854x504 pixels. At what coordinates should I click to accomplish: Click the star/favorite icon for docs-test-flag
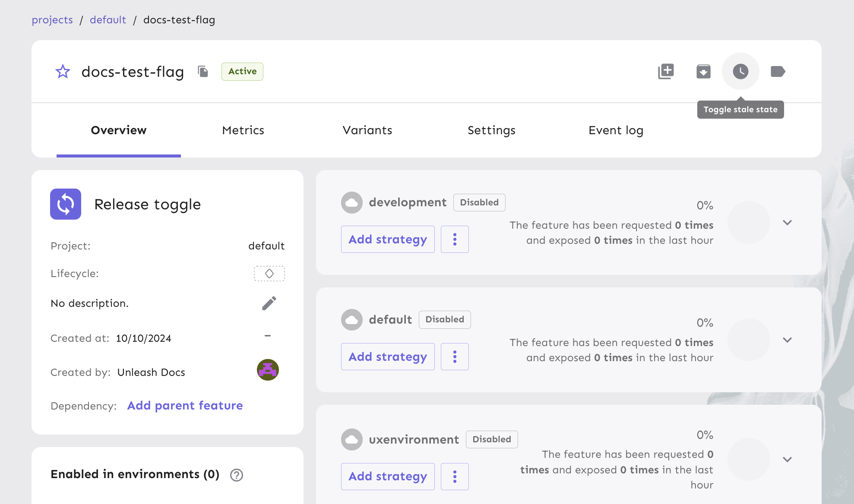coord(63,71)
